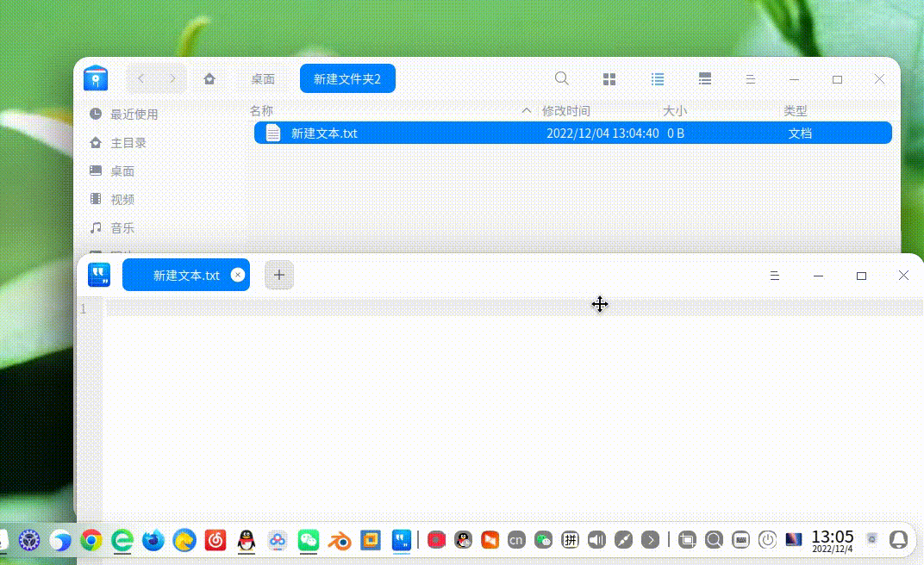924x565 pixels.
Task: Click the 0 B size cell
Action: 675,133
